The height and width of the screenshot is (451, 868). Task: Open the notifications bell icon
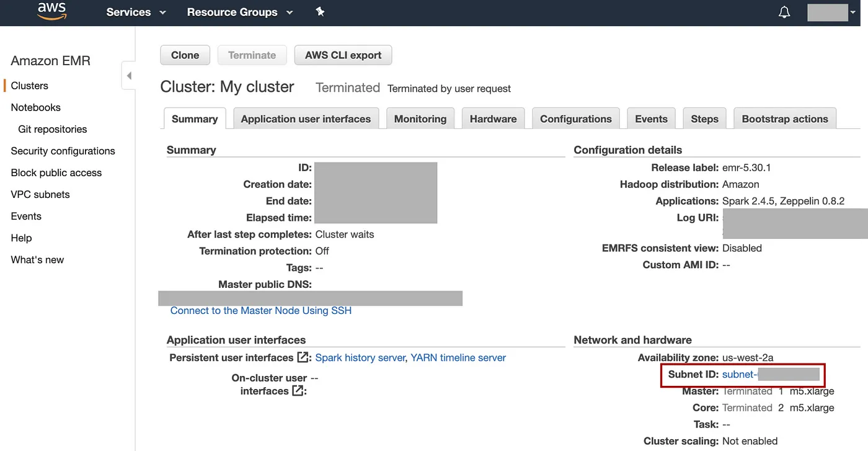[x=784, y=12]
